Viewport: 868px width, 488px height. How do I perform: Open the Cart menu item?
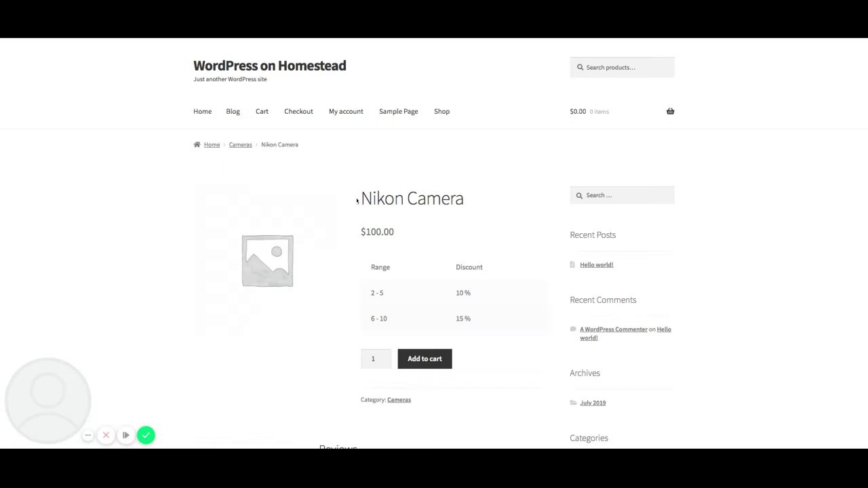(x=262, y=111)
